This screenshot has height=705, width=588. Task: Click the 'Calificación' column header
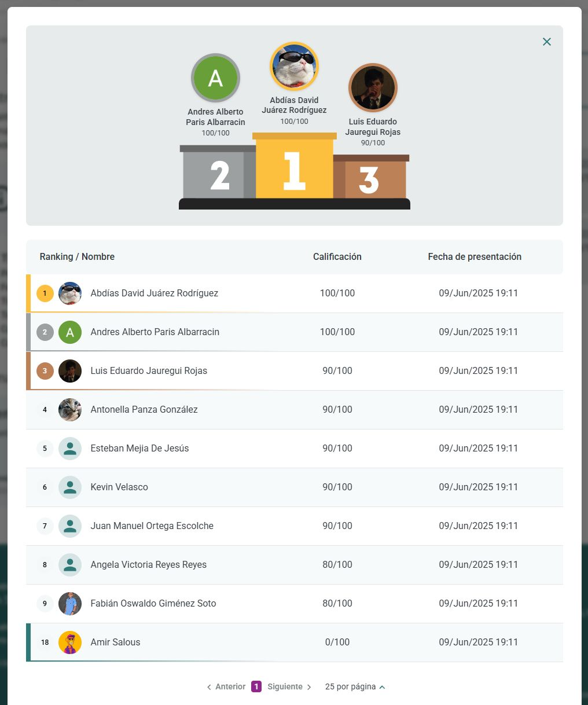(x=337, y=257)
